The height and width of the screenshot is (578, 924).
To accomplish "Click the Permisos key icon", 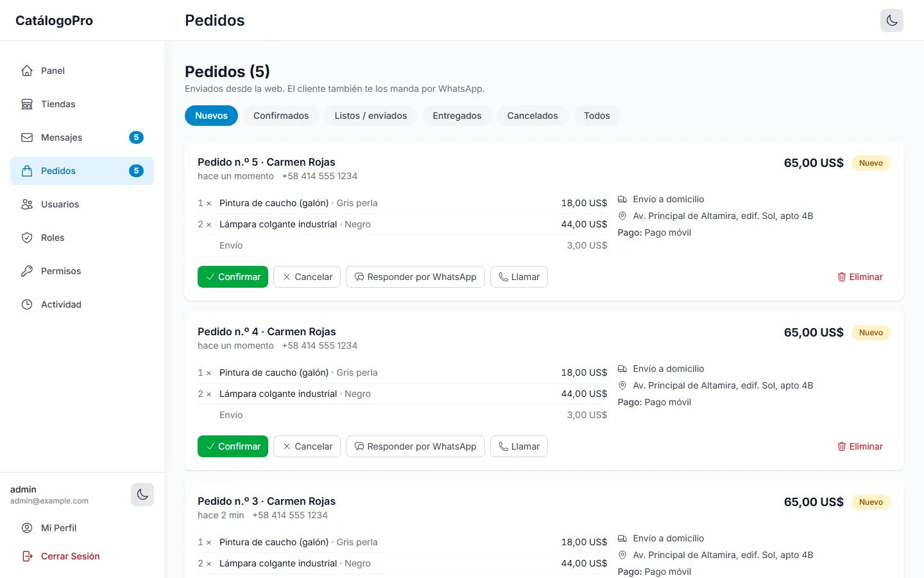I will point(27,271).
